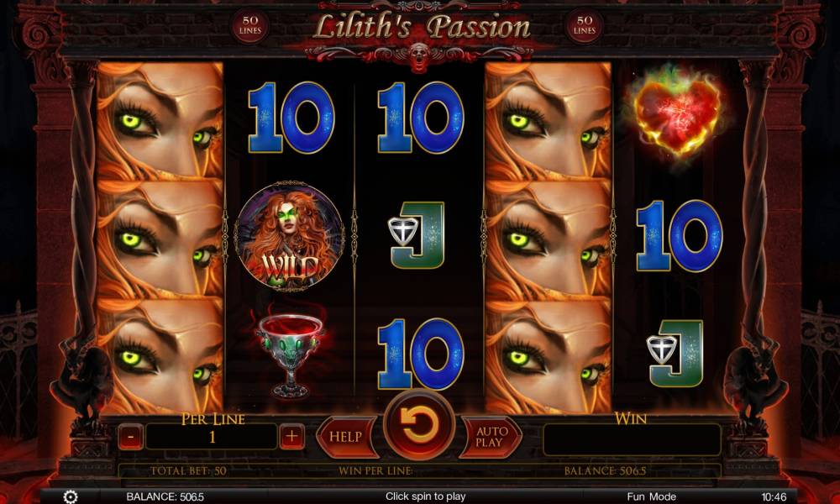Select the green J symbol on third reel
The height and width of the screenshot is (504, 840).
click(417, 234)
